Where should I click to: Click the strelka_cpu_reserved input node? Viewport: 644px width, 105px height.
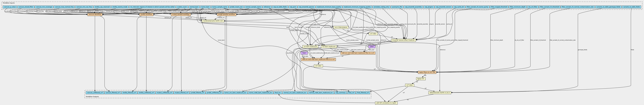[x=102, y=7]
